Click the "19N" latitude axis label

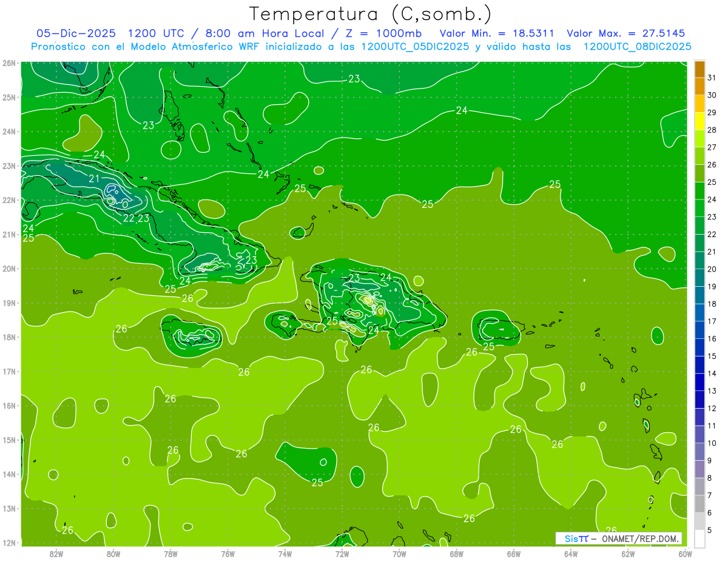8,303
